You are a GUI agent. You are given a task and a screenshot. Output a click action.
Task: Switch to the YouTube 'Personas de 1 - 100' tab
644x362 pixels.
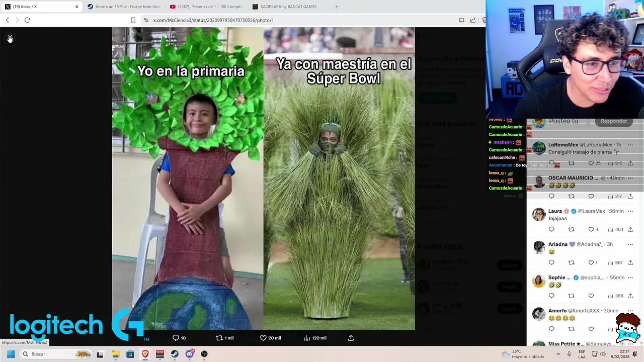(206, 7)
